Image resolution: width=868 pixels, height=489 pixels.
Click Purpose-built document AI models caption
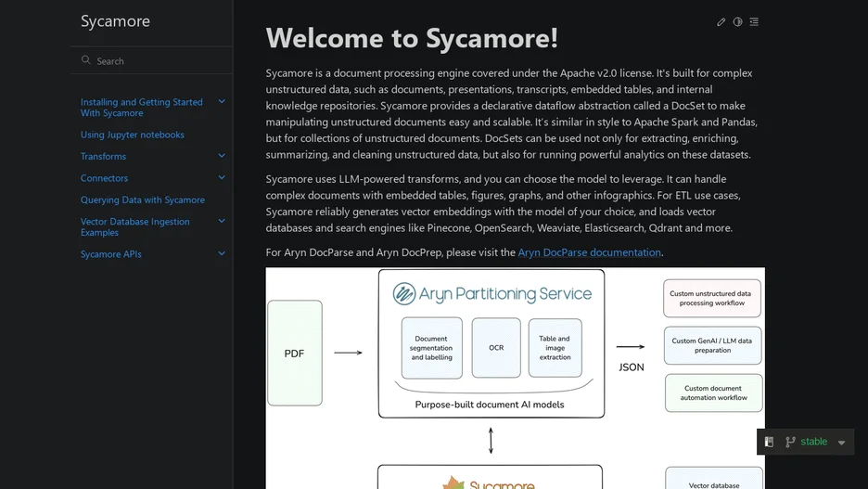(490, 405)
